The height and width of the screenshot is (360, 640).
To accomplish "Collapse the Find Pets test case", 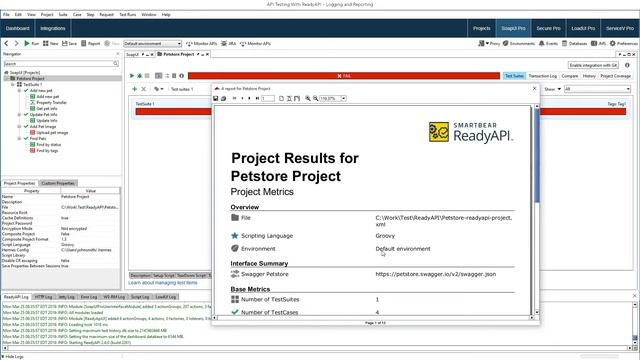I will pos(19,139).
